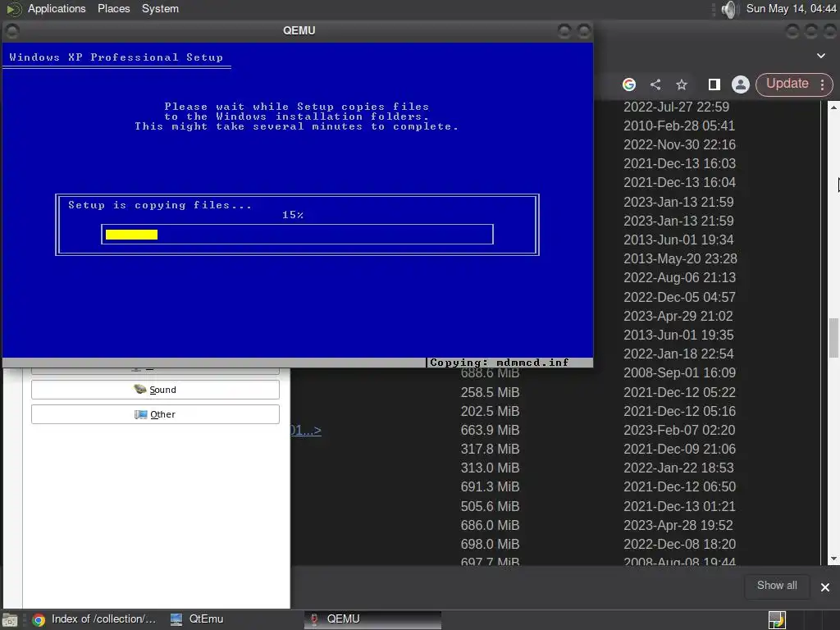This screenshot has height=630, width=840.
Task: Click the size 663.9 MiB
Action: click(x=490, y=430)
